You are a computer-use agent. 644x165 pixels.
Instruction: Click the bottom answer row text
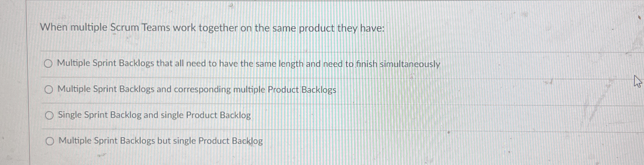click(160, 141)
